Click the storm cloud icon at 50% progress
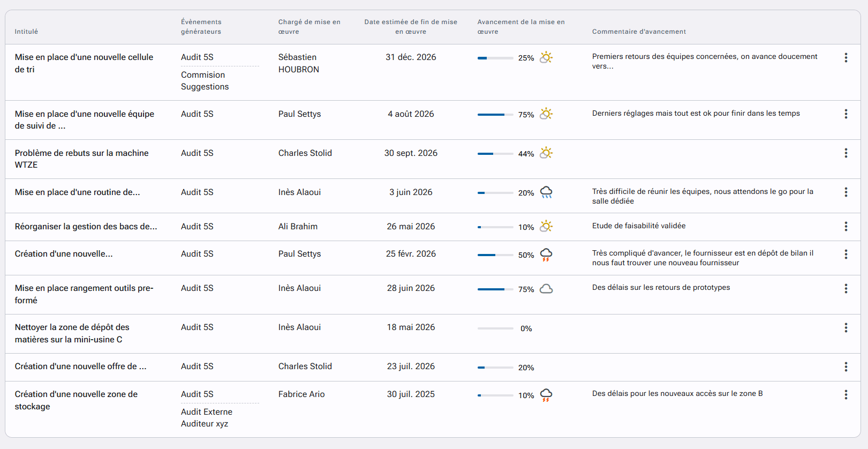The height and width of the screenshot is (449, 868). [x=546, y=255]
